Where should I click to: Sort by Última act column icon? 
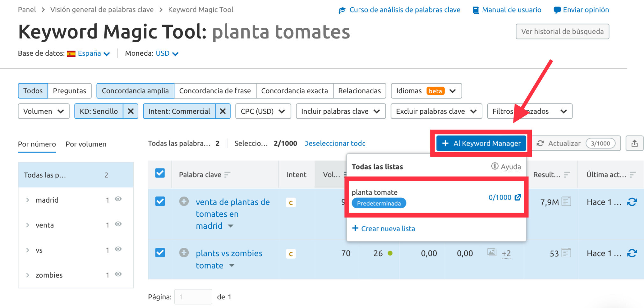(633, 175)
